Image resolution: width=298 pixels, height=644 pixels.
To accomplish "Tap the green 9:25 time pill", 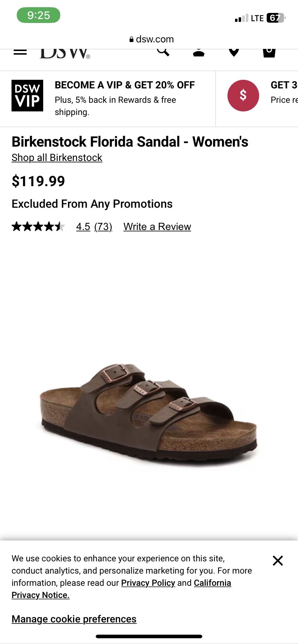I will point(39,15).
